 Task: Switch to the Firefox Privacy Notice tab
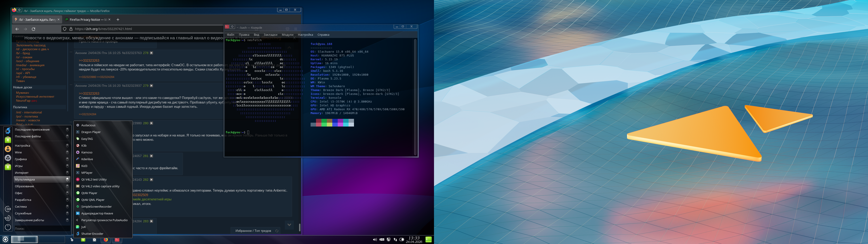[88, 20]
